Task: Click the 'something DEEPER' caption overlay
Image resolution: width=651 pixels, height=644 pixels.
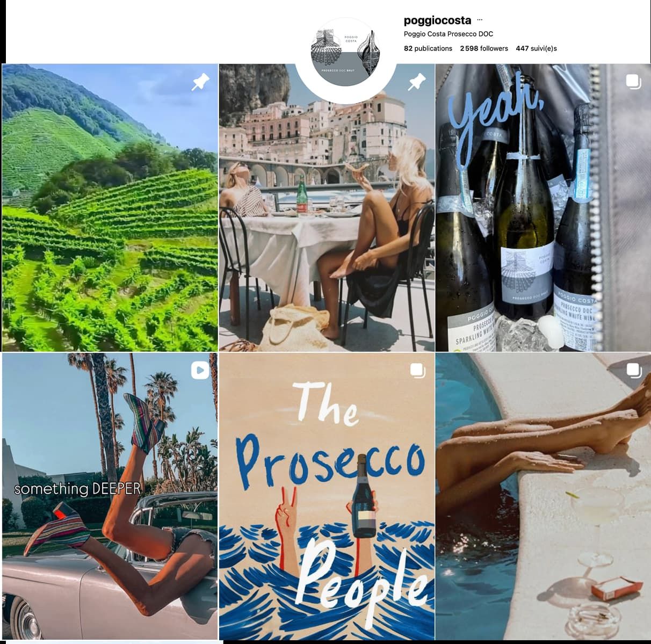Action: (x=77, y=489)
